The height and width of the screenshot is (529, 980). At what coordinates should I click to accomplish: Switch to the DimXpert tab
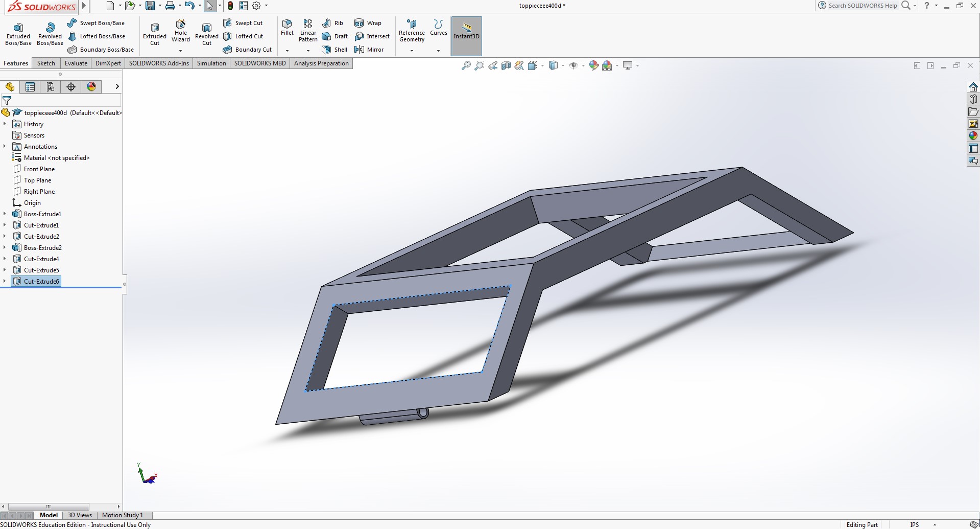(x=108, y=63)
